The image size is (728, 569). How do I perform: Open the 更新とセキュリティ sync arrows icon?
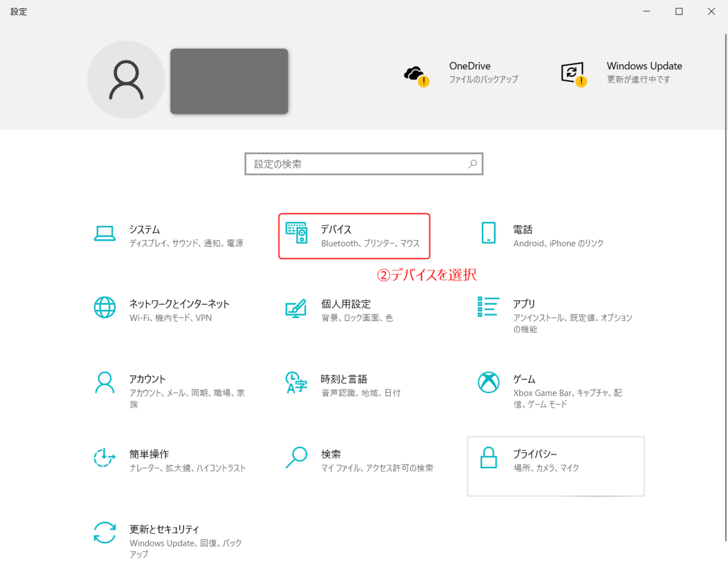[104, 532]
